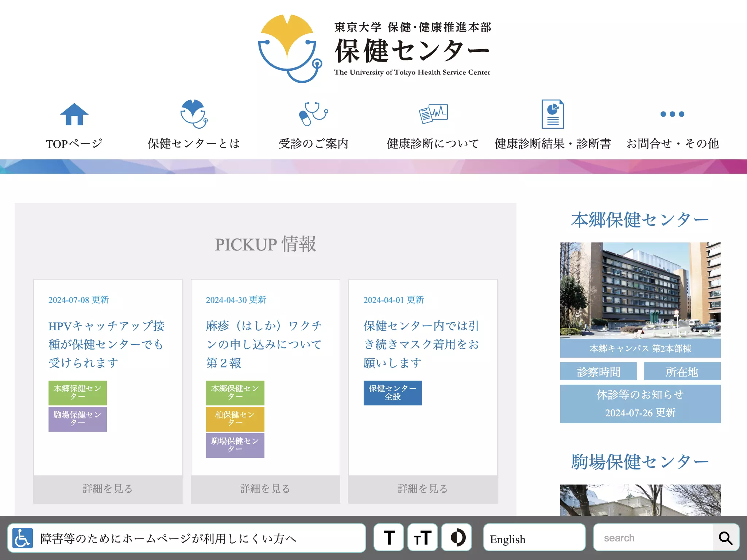This screenshot has height=560, width=747.
Task: Click the magnifying glass search button
Action: pos(725,538)
